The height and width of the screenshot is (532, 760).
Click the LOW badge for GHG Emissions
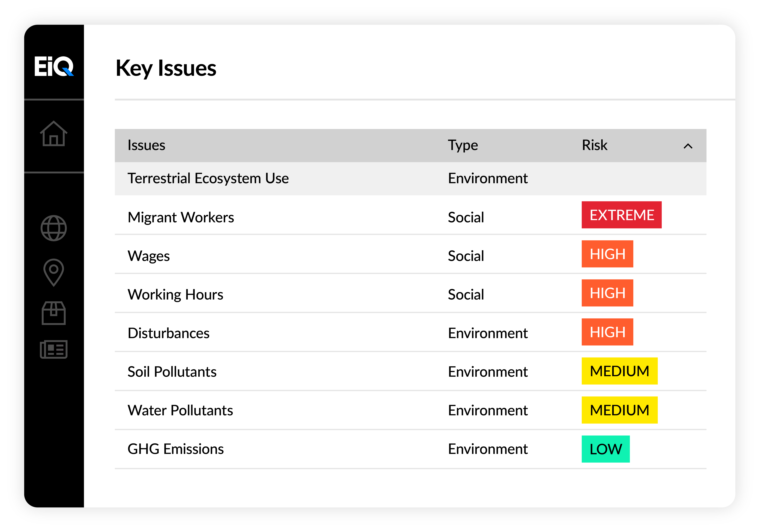tap(606, 449)
